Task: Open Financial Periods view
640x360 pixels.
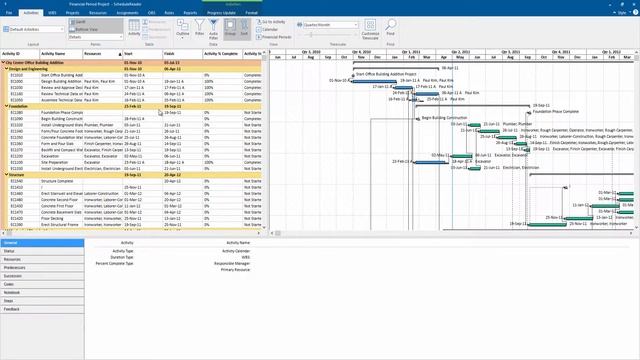Action: pyautogui.click(x=274, y=37)
